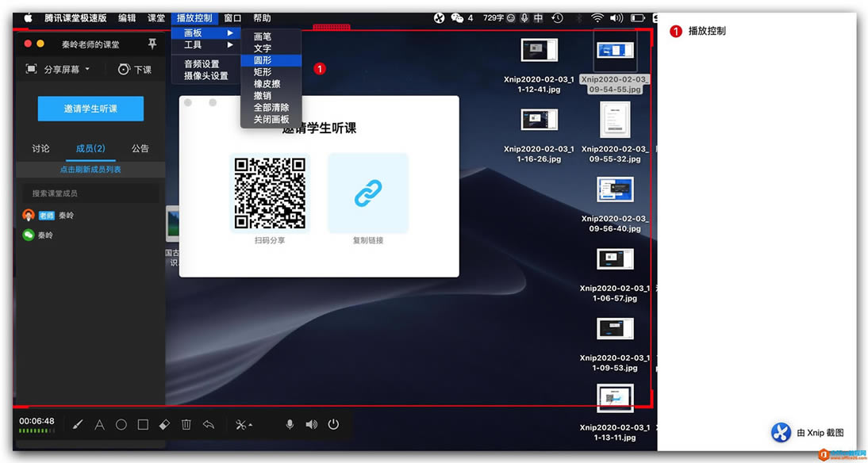Viewport: 868px width, 463px height.
Task: Click the Xnip scissors icon in menu bar
Action: click(x=439, y=18)
